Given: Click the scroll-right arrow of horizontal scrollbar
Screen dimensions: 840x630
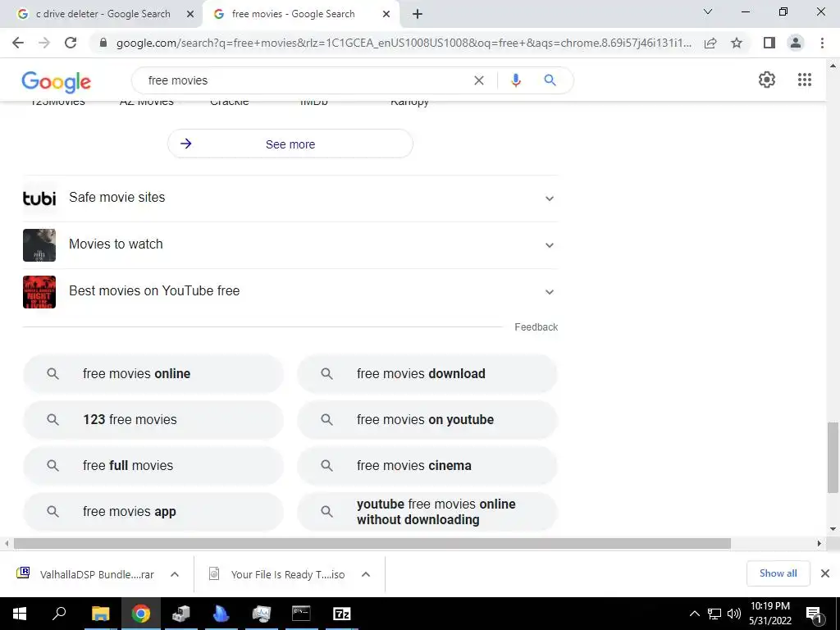Looking at the screenshot, I should 819,543.
